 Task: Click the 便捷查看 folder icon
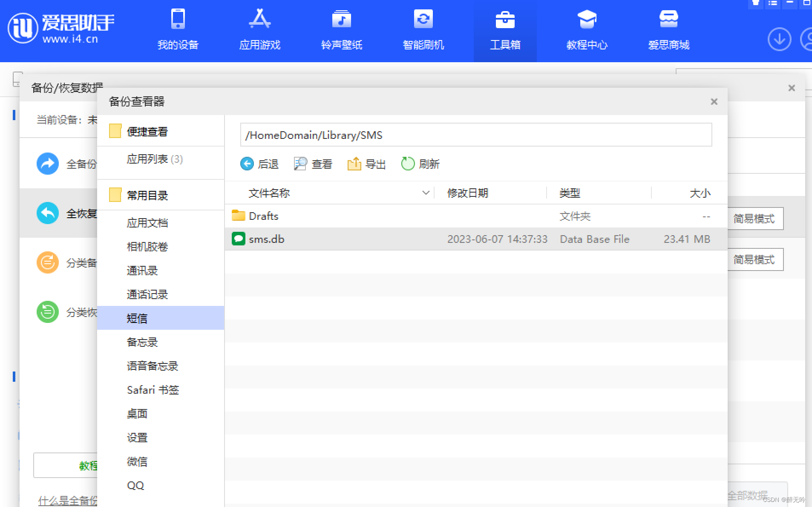115,131
